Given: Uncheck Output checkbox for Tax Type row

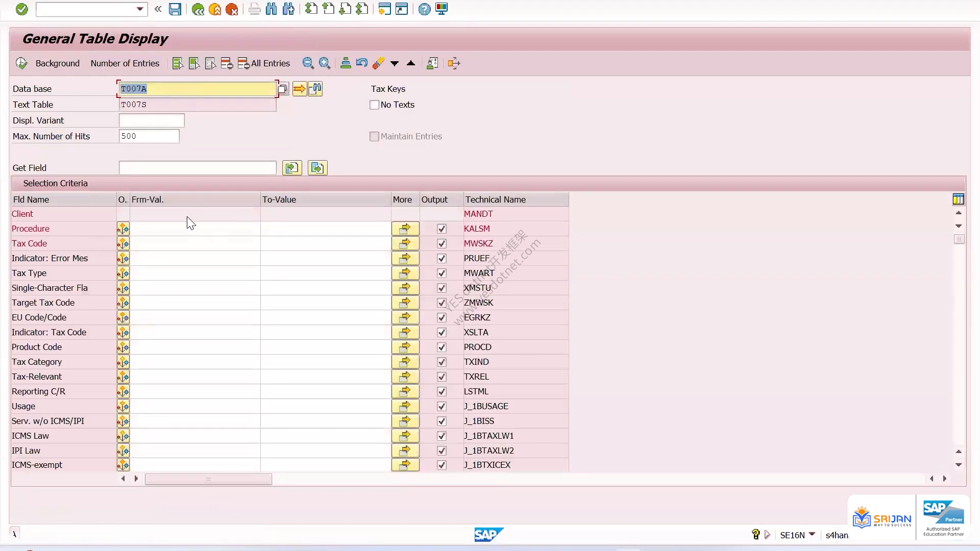Looking at the screenshot, I should pyautogui.click(x=442, y=273).
